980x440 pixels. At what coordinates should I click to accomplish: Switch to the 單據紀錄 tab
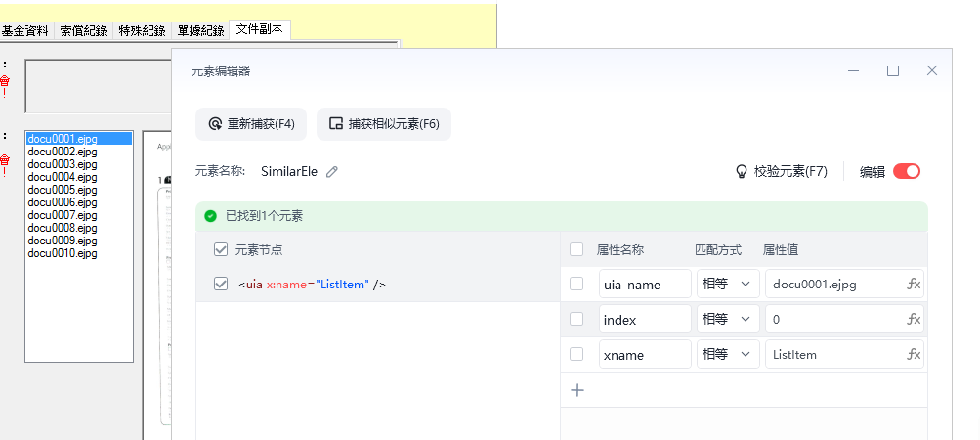coord(200,31)
